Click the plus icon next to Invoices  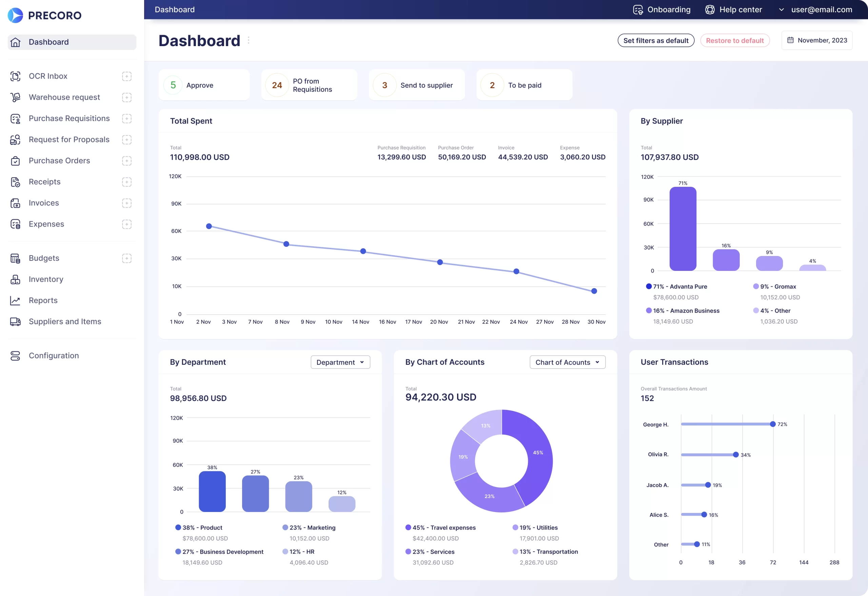[126, 203]
